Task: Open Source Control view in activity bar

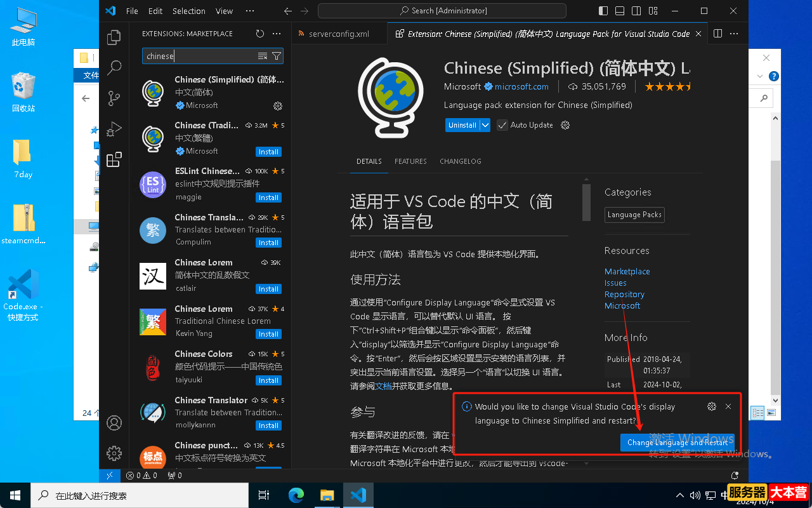Action: (x=114, y=98)
